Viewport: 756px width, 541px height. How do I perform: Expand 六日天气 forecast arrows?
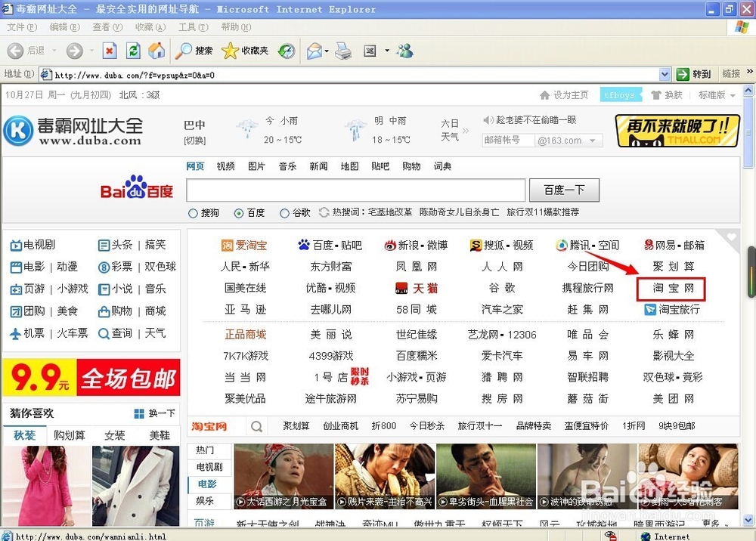point(466,130)
